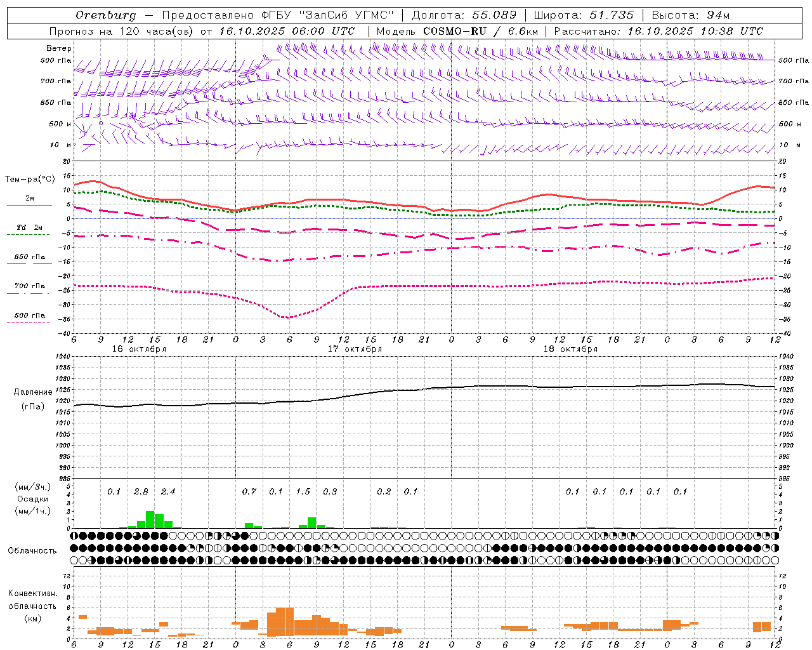
Task: Click the "18 октября" date label
Action: pyautogui.click(x=570, y=349)
